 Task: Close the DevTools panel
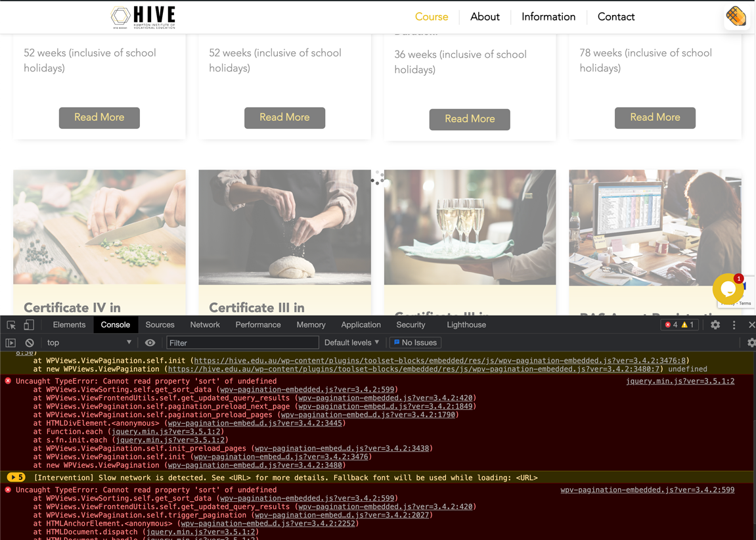coord(751,325)
